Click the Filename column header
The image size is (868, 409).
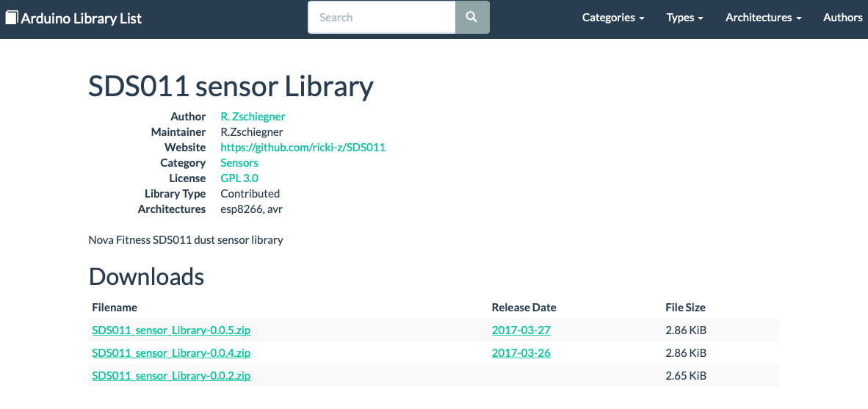pos(115,308)
